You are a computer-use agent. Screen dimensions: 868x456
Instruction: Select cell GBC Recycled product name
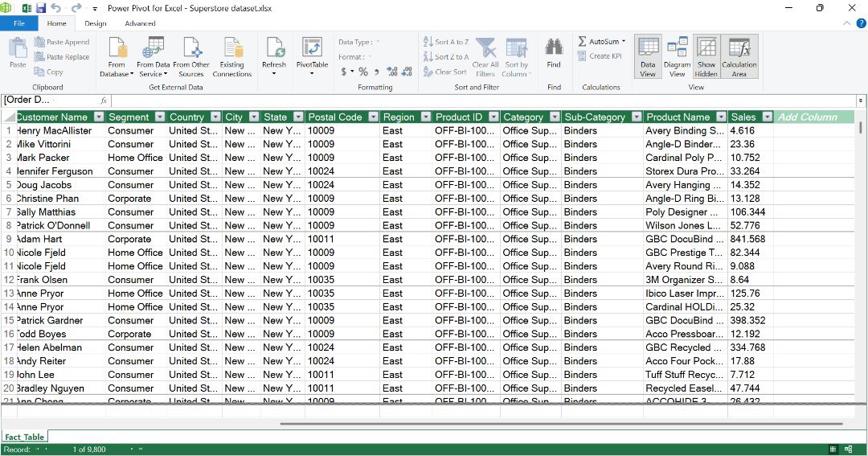pyautogui.click(x=686, y=347)
